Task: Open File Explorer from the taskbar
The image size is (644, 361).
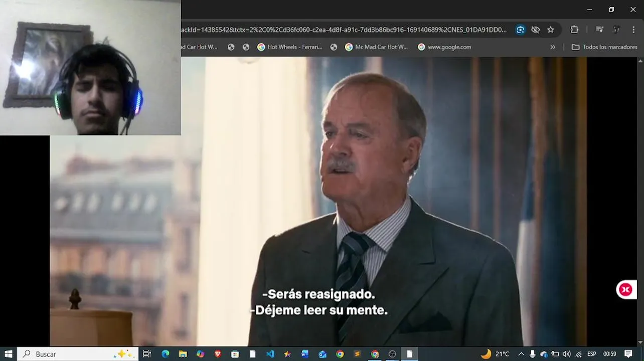Action: pyautogui.click(x=183, y=354)
